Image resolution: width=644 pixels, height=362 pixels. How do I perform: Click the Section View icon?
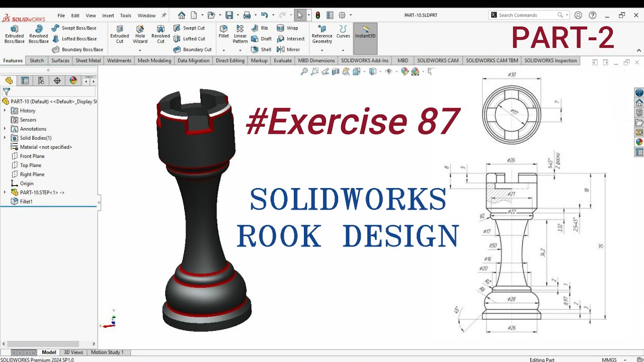coord(335,72)
